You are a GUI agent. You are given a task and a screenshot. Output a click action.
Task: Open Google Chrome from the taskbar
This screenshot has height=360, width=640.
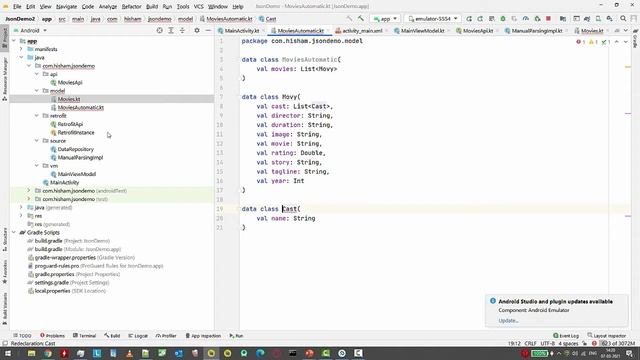coord(48,353)
